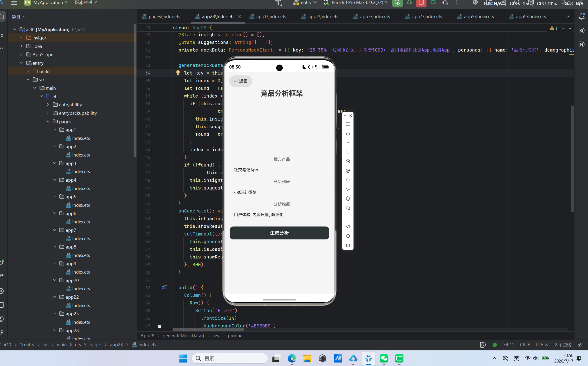The height and width of the screenshot is (366, 588).
Task: Switch to the app2\Index.ets tab
Action: (320, 16)
